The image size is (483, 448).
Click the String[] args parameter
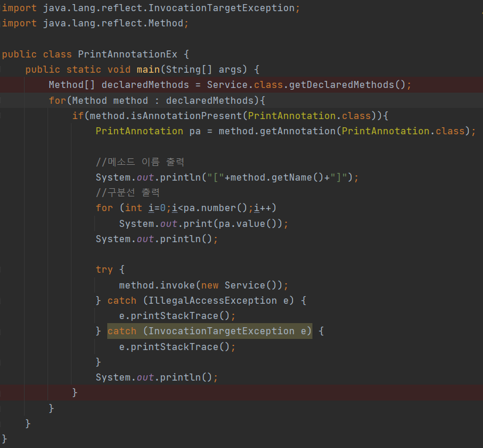tap(204, 70)
